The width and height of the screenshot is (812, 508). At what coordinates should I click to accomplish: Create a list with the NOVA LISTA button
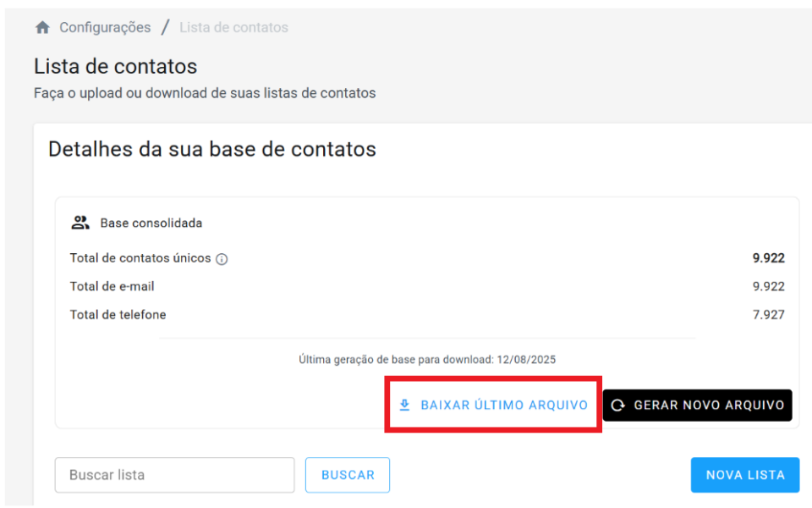click(x=745, y=475)
